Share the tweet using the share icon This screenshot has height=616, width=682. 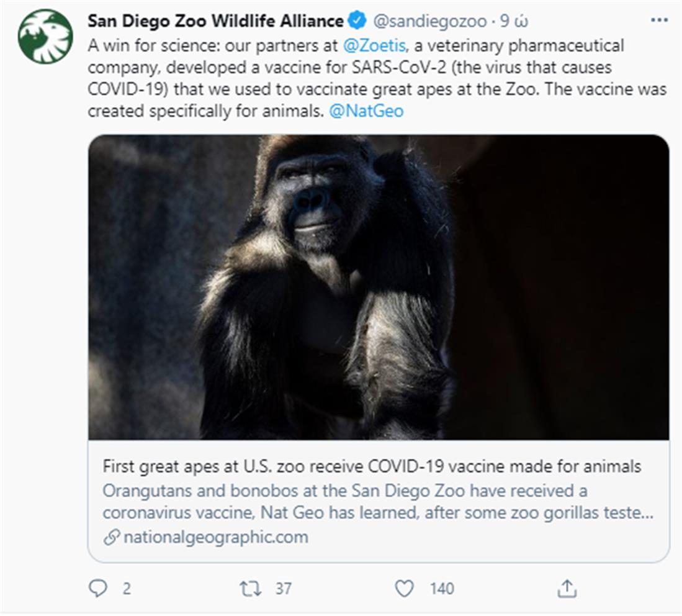coord(567,588)
